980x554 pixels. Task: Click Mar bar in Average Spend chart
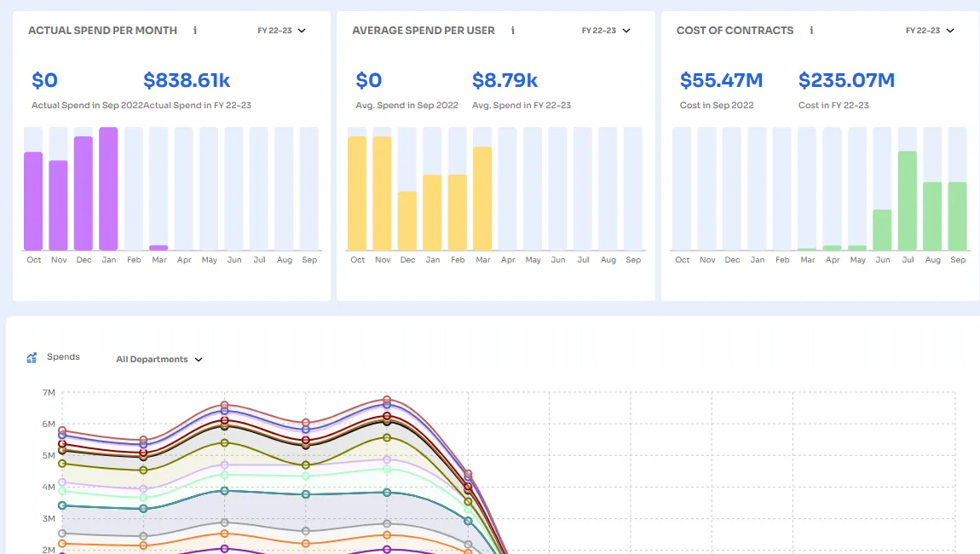[481, 199]
